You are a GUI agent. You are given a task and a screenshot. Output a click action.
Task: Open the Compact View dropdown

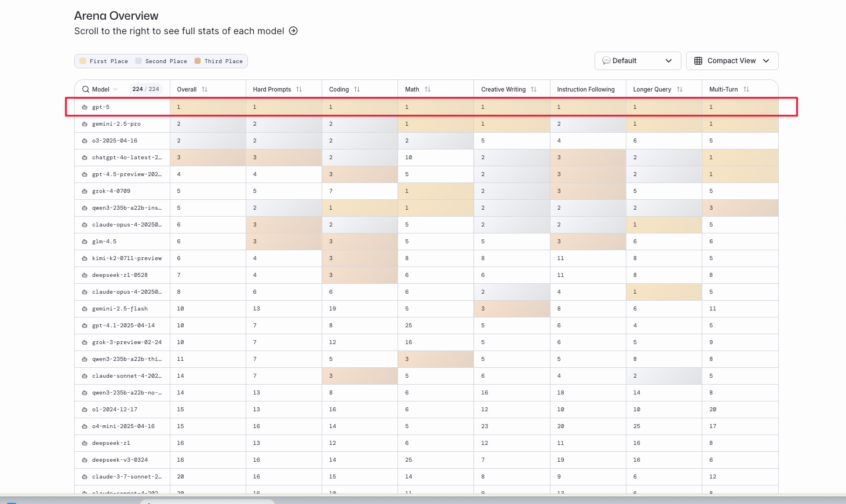(732, 61)
